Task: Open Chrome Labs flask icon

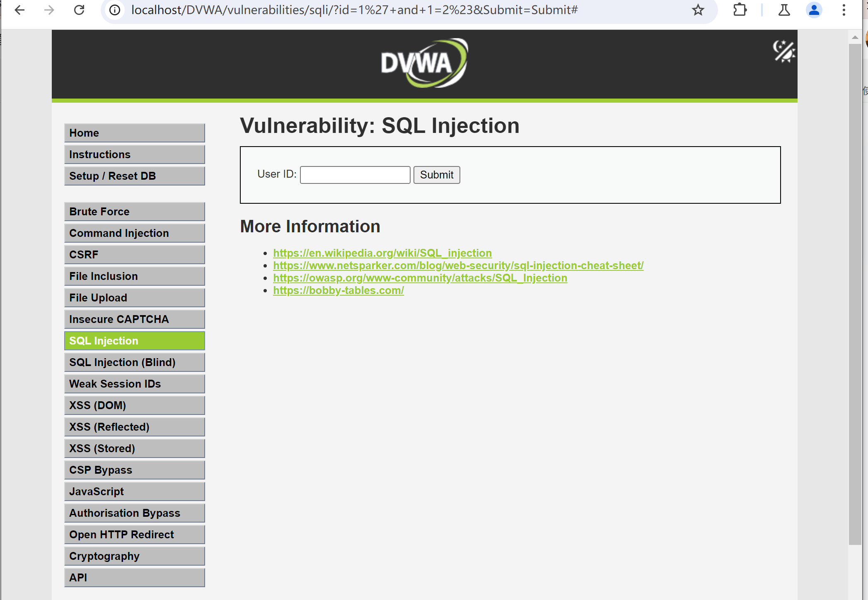Action: coord(784,10)
